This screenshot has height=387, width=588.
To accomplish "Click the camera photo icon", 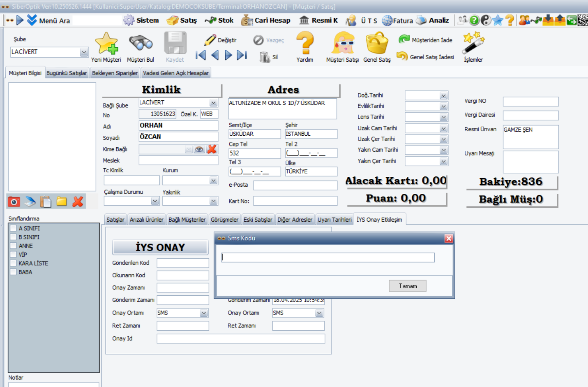I will click(14, 202).
